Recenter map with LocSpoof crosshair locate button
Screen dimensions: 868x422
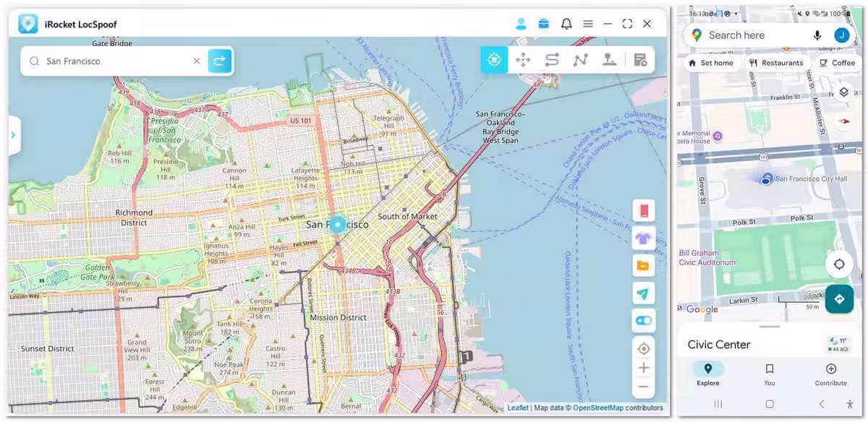(x=643, y=349)
